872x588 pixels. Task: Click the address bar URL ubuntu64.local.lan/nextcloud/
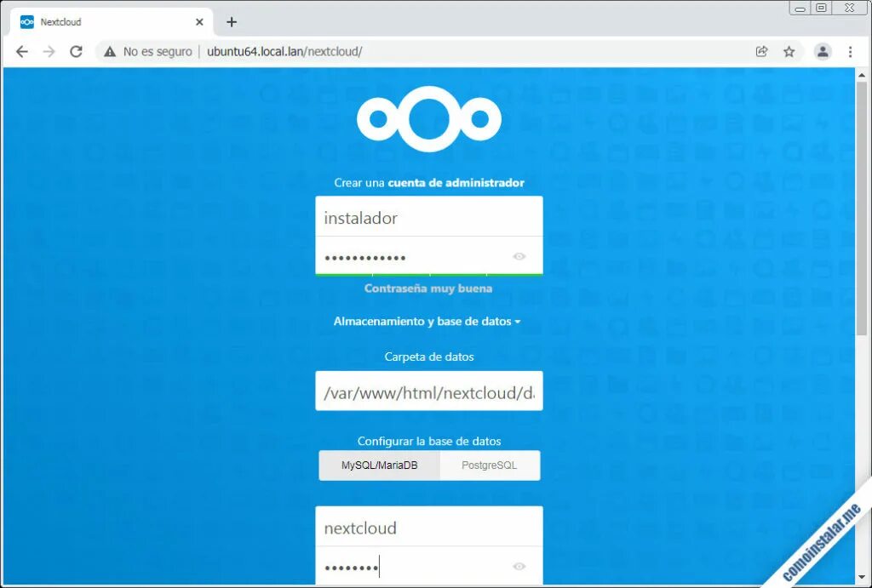(284, 52)
